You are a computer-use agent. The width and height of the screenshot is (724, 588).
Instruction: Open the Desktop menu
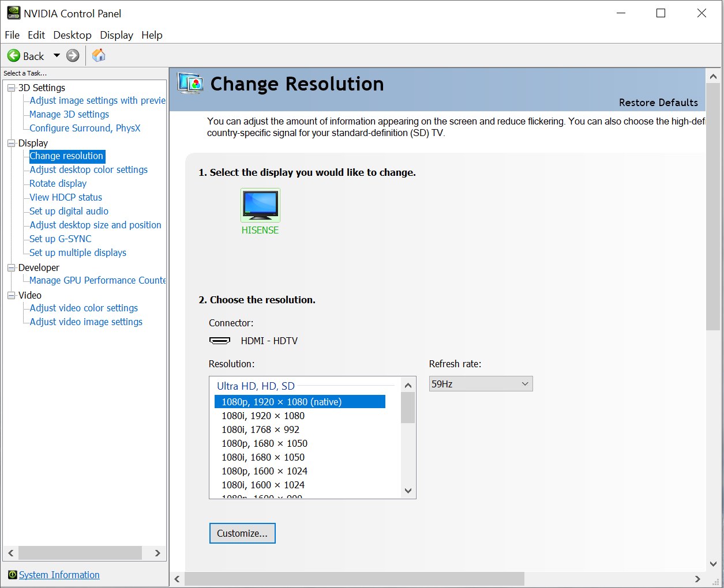72,35
